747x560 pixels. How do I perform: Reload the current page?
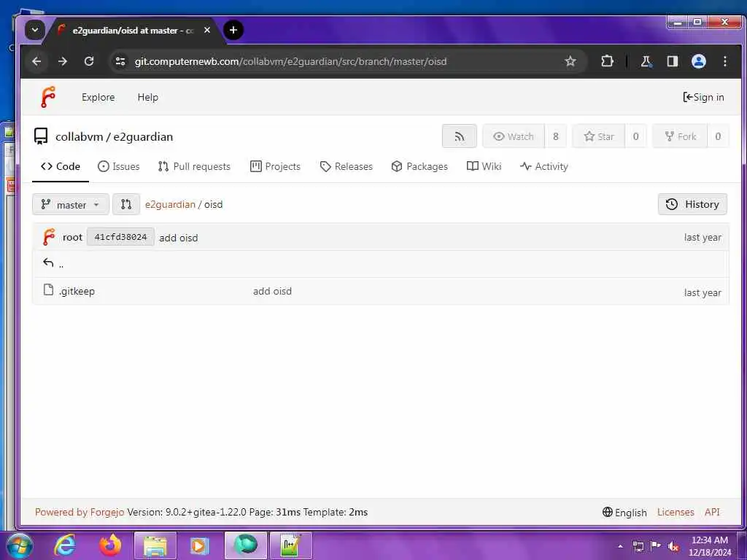click(88, 61)
